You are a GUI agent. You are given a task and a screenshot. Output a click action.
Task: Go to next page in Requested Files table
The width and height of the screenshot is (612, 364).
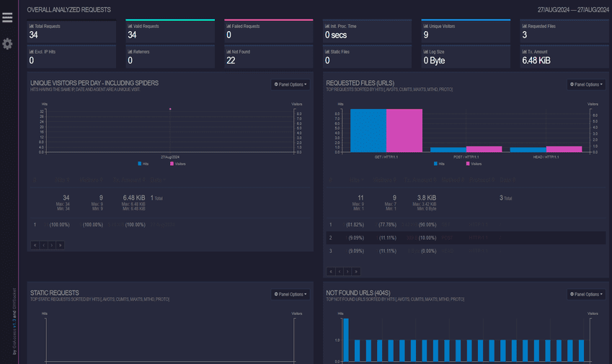click(x=348, y=272)
